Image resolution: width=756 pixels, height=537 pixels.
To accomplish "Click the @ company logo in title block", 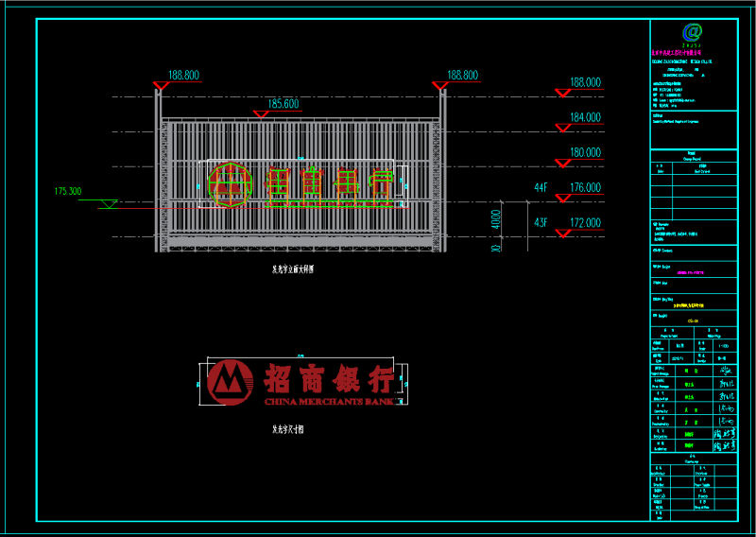I will [x=693, y=32].
